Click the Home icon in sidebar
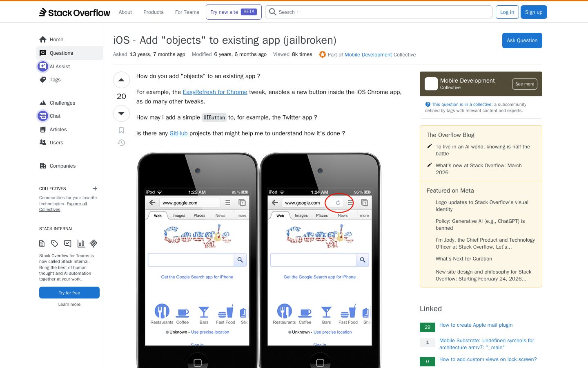 pos(43,40)
